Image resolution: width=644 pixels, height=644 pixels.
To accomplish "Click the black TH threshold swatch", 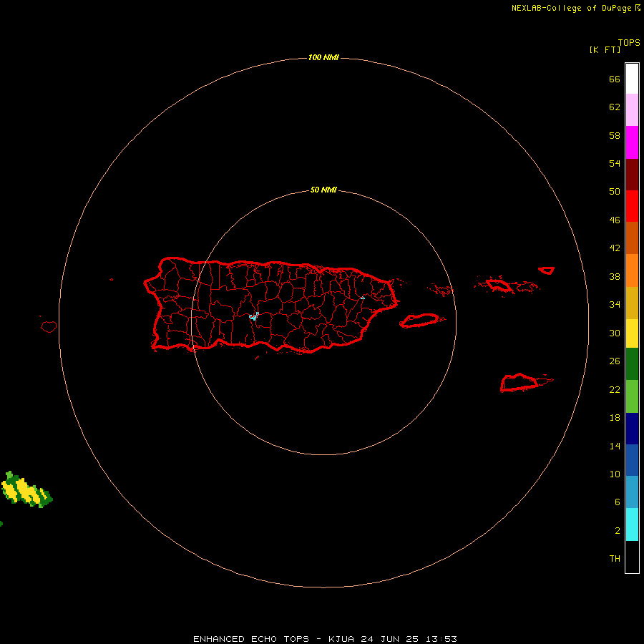I will tap(632, 557).
